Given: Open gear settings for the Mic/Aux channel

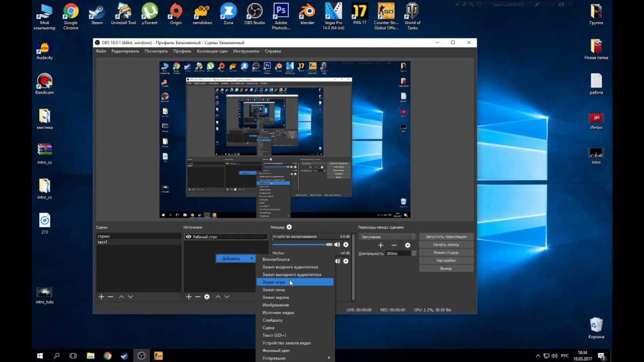Looking at the screenshot, I should coord(346,261).
